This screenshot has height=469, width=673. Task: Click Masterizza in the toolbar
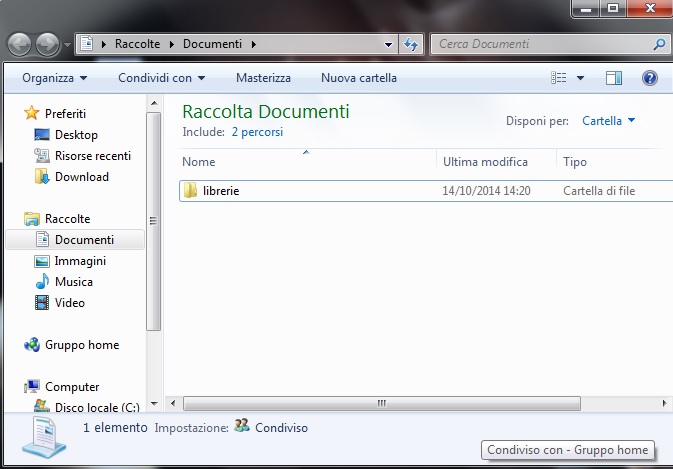coord(263,78)
